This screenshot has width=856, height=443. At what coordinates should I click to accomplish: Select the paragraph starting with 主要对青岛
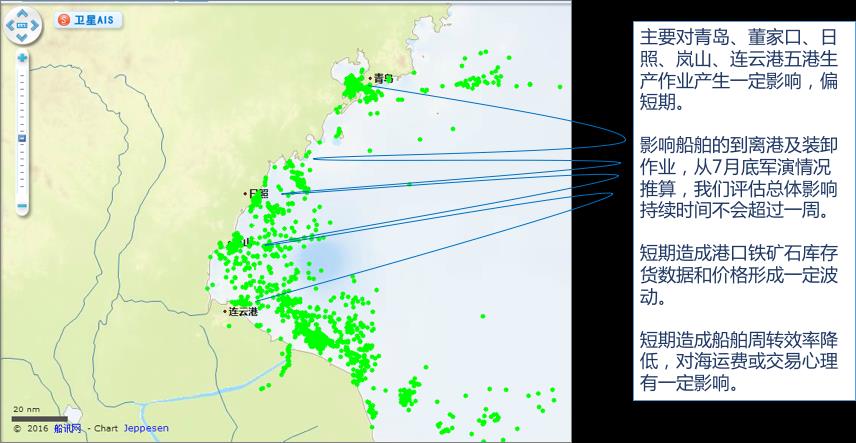pos(741,68)
